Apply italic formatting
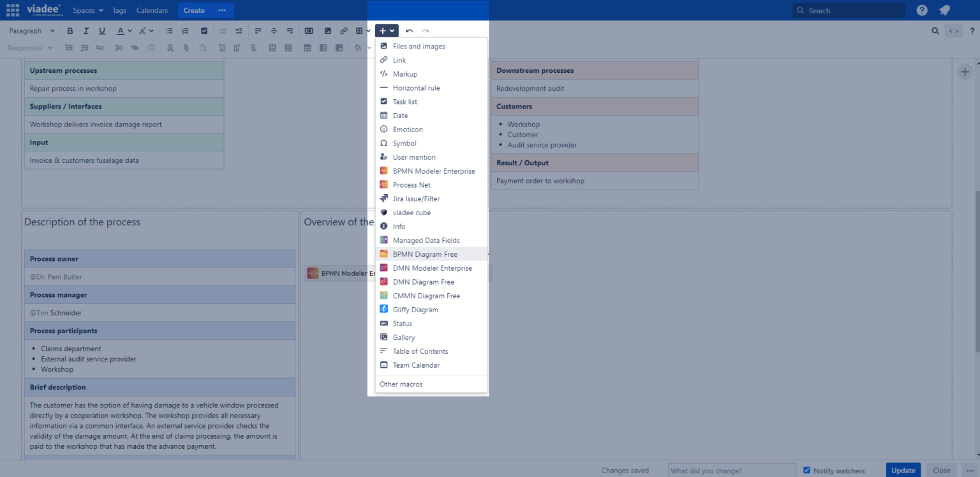This screenshot has height=477, width=980. [x=85, y=30]
